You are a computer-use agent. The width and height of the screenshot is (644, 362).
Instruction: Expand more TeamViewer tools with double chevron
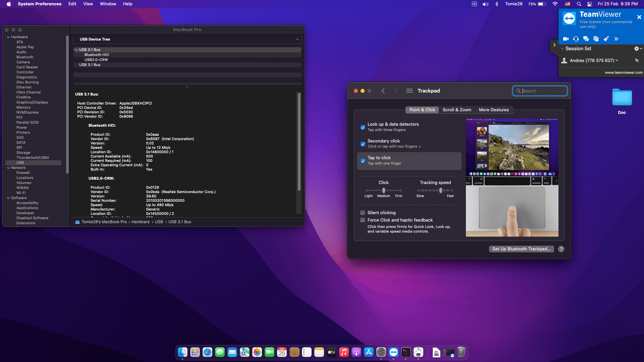[616, 39]
